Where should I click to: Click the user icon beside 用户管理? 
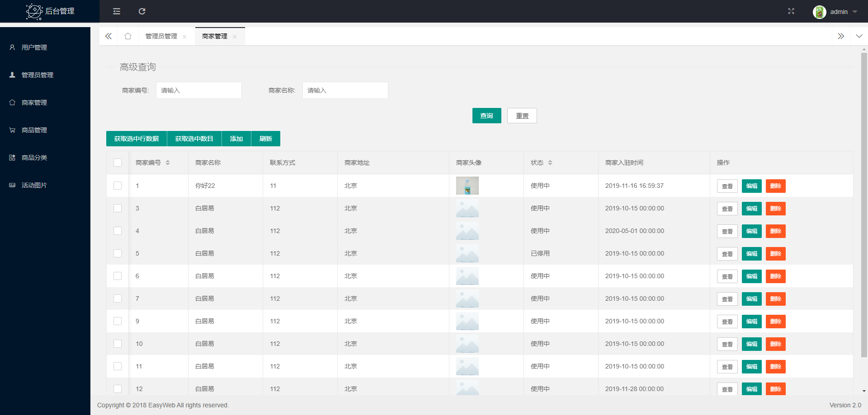point(12,47)
